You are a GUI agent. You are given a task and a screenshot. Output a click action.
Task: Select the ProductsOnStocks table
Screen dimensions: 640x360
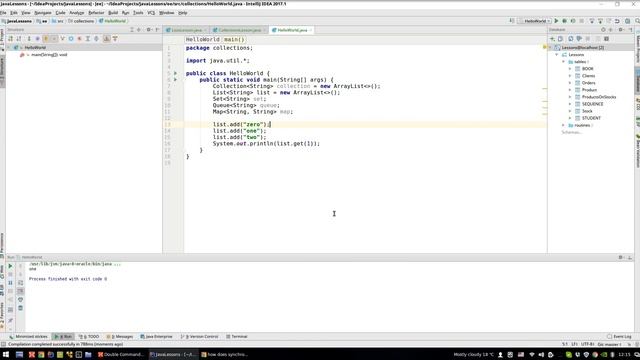tap(598, 97)
